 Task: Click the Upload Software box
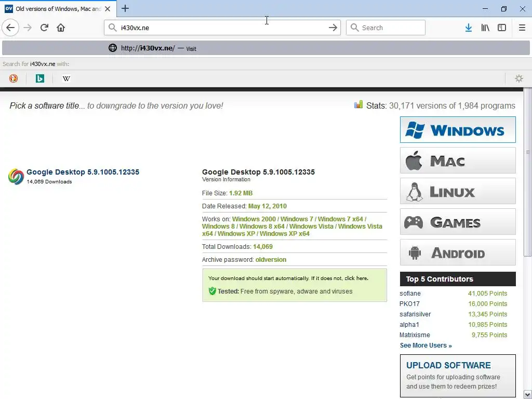pos(458,376)
